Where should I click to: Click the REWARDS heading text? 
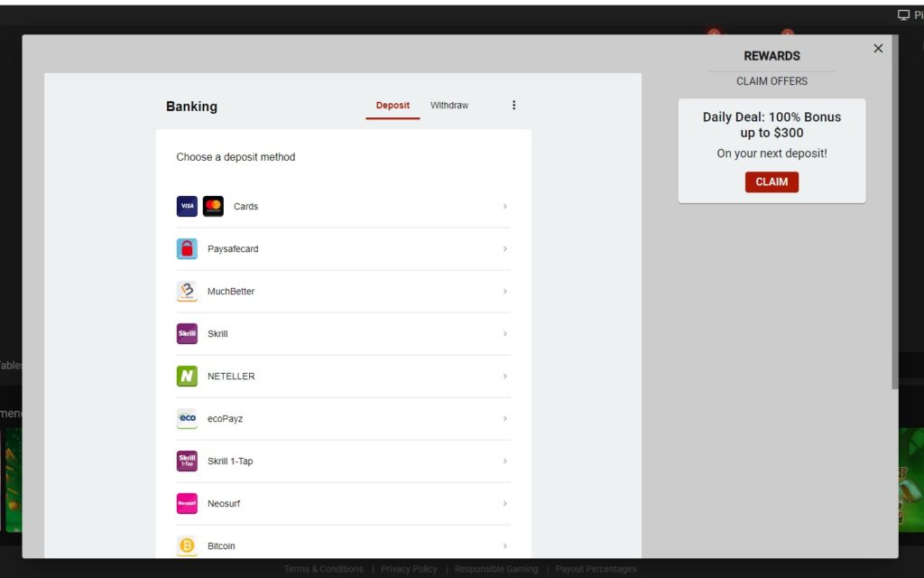pos(772,56)
